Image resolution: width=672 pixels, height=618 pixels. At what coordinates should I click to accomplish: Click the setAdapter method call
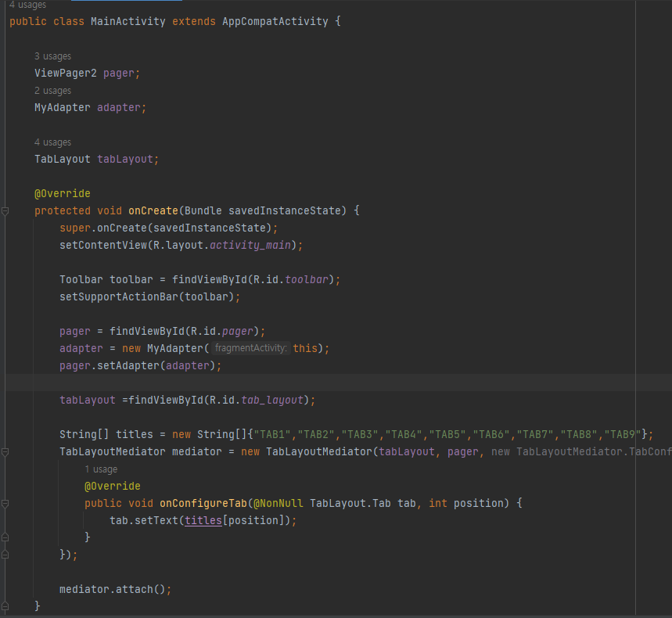(128, 365)
